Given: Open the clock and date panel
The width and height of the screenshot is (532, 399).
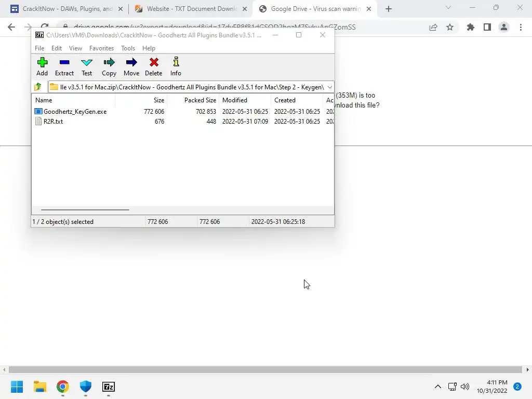Looking at the screenshot, I should pos(492,387).
